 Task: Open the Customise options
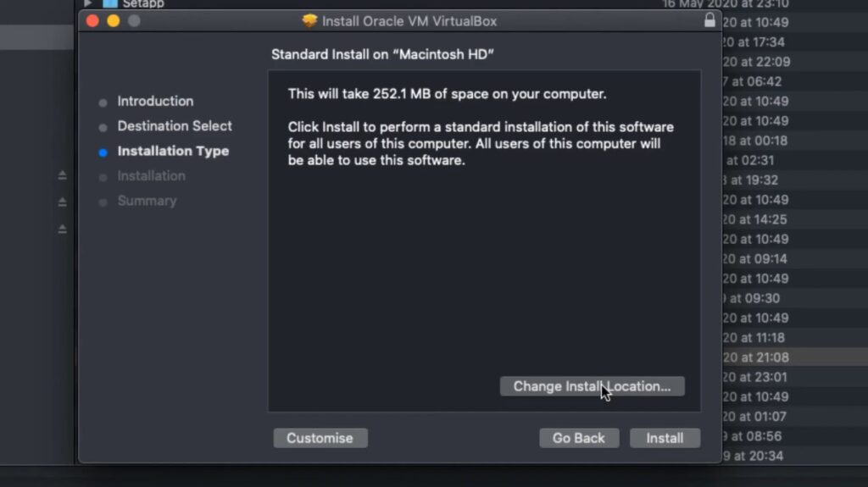coord(320,438)
